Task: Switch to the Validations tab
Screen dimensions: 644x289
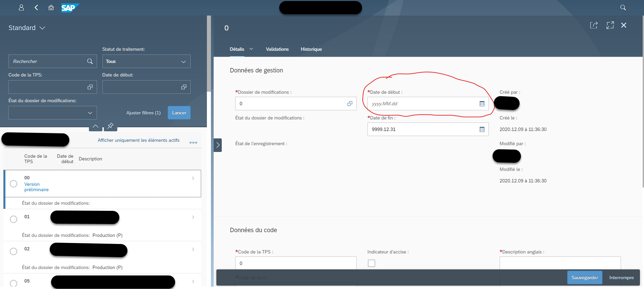Action: coord(277,49)
